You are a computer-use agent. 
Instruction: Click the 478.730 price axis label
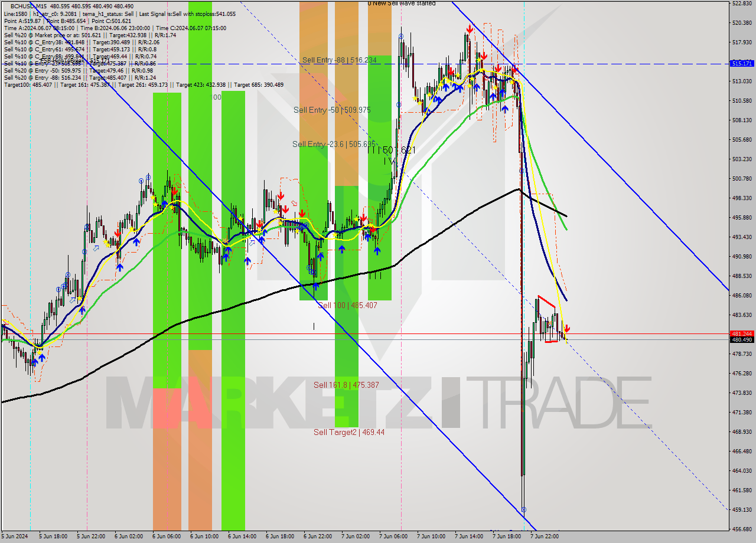pyautogui.click(x=742, y=354)
